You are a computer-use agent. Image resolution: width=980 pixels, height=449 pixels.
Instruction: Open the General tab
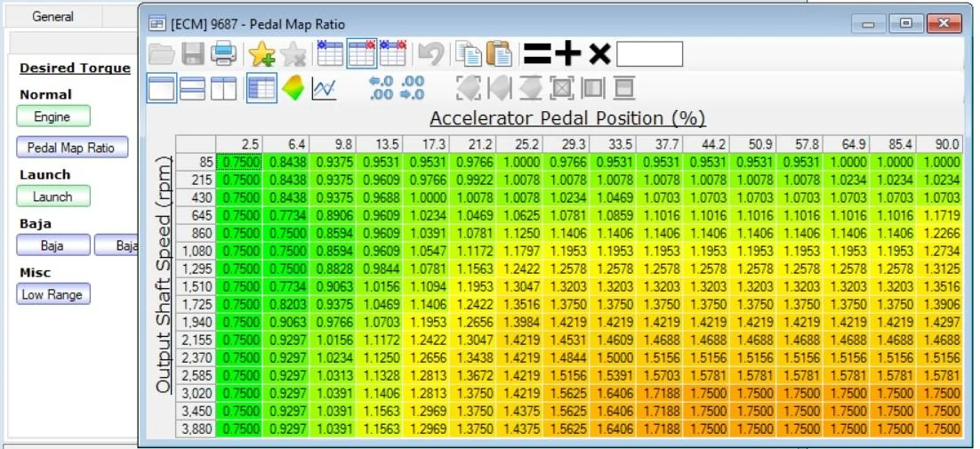(x=53, y=16)
